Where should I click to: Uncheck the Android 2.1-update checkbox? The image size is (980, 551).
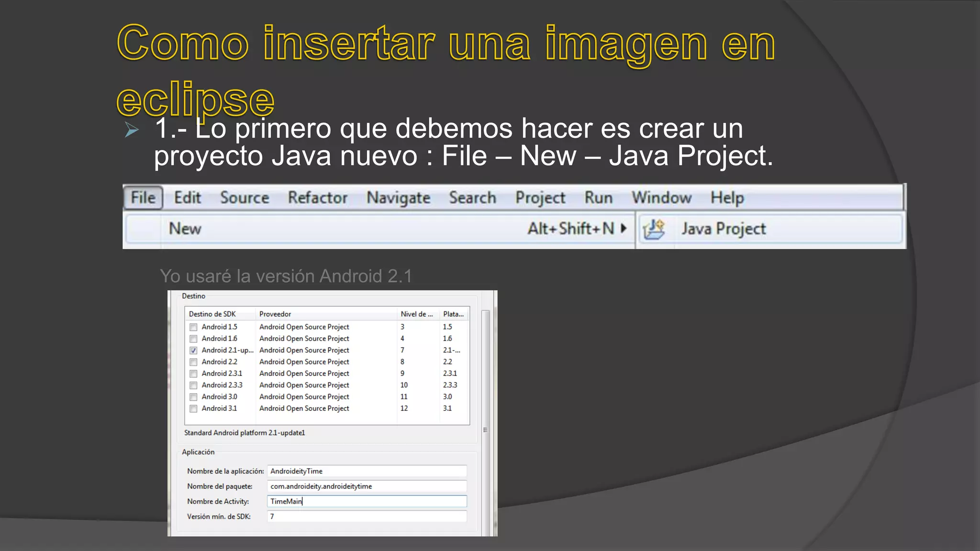tap(193, 351)
